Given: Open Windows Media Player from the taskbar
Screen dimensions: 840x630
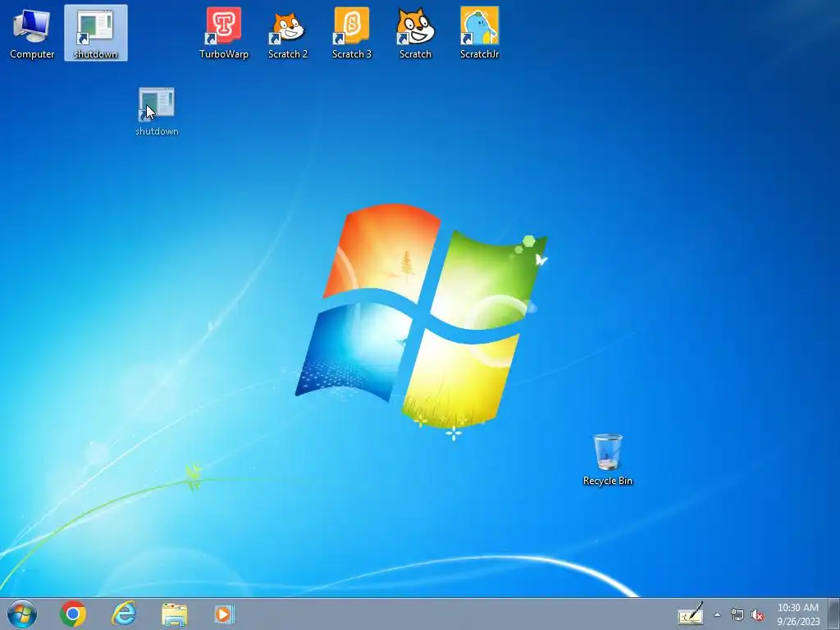Looking at the screenshot, I should 224,614.
